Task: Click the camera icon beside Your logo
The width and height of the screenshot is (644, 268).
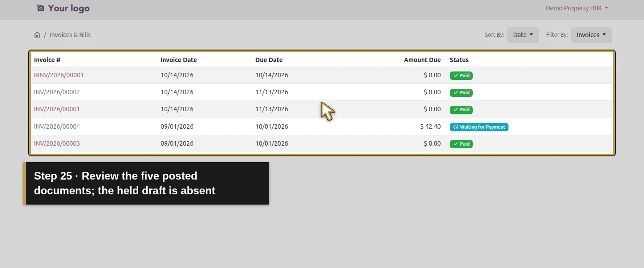Action: [x=41, y=8]
